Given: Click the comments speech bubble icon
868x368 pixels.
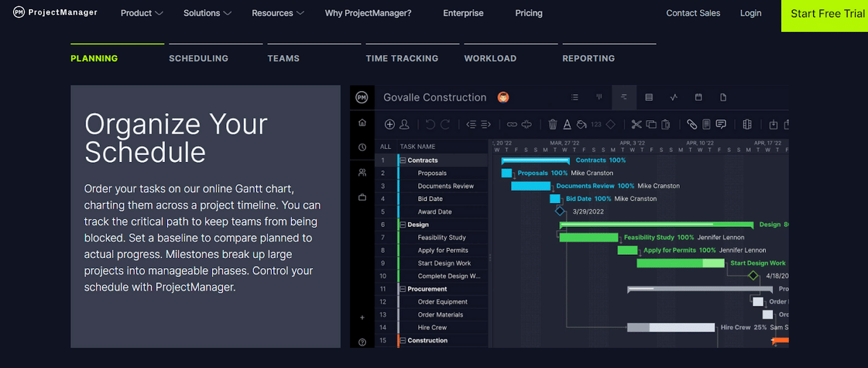Looking at the screenshot, I should coord(721,124).
